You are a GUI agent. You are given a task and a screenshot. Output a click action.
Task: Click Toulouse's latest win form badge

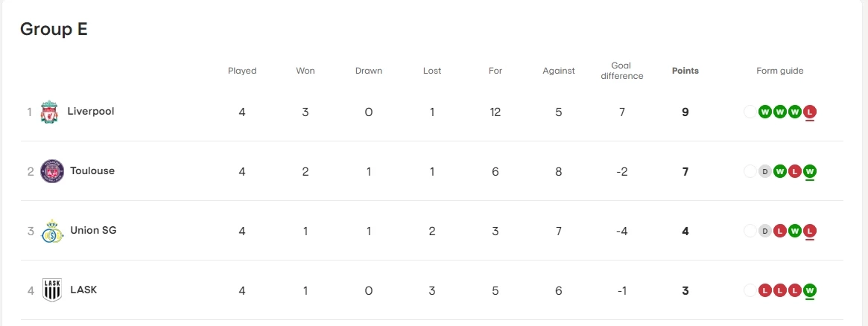(811, 171)
